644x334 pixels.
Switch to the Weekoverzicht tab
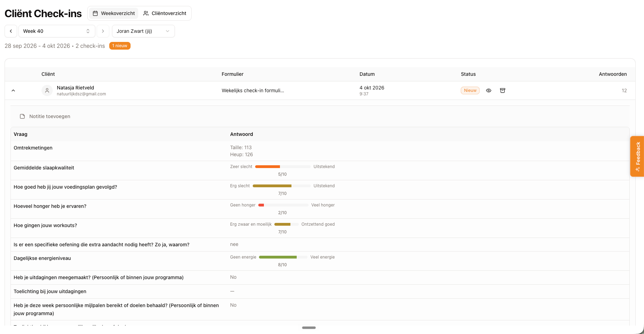[x=114, y=13]
